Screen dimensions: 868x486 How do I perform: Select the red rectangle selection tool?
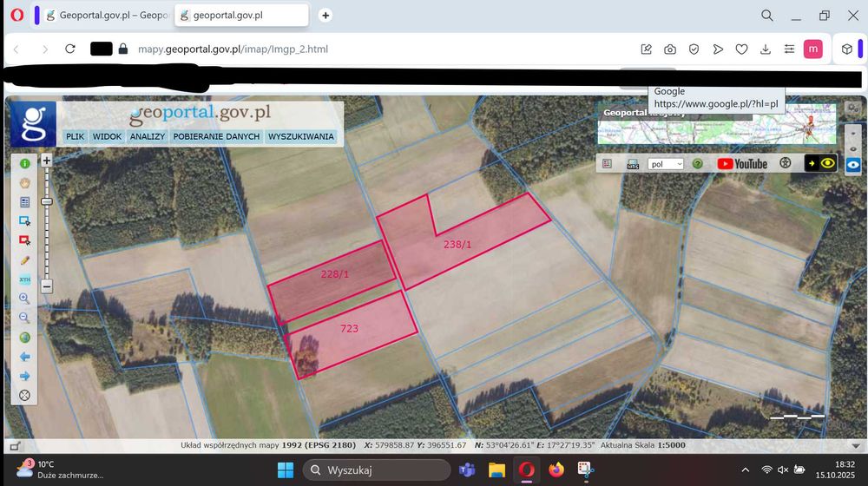[24, 240]
